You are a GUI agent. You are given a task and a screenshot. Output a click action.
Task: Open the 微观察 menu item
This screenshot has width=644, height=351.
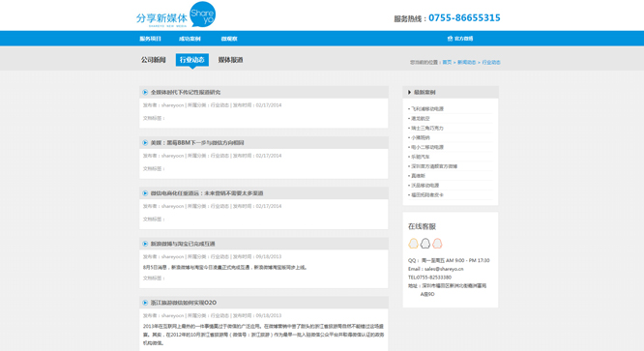[229, 39]
